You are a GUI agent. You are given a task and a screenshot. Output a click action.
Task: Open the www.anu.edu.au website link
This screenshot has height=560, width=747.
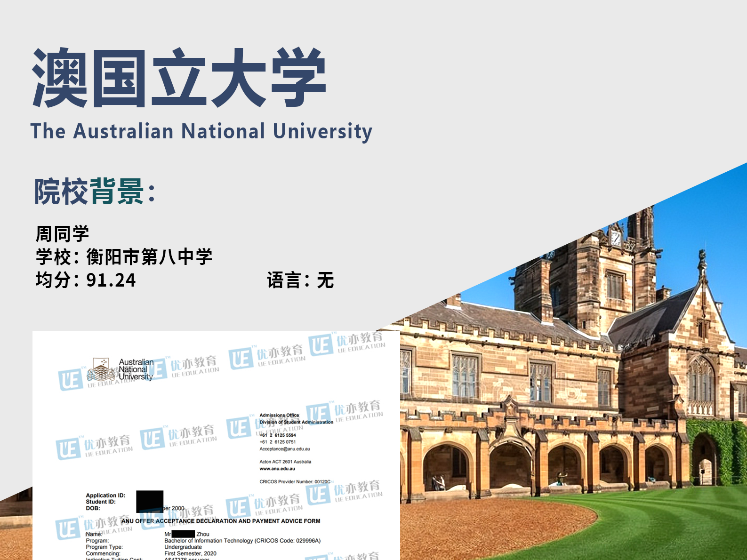pyautogui.click(x=277, y=469)
